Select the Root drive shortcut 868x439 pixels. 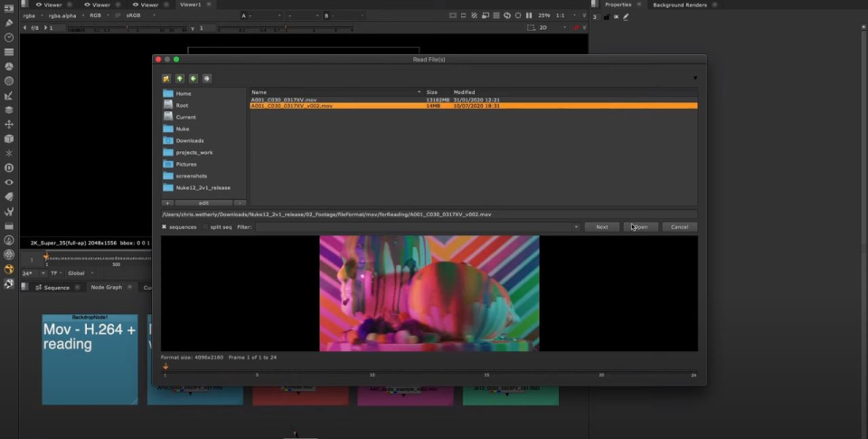182,105
